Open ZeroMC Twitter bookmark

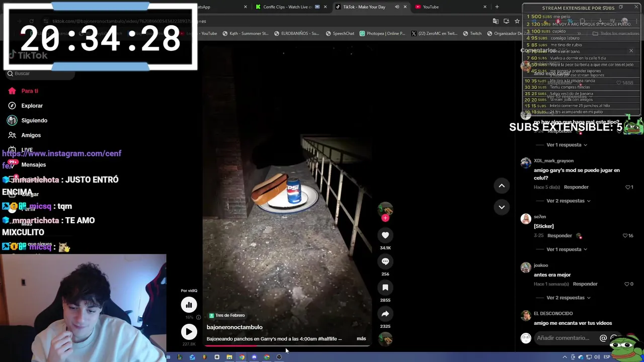(x=434, y=34)
